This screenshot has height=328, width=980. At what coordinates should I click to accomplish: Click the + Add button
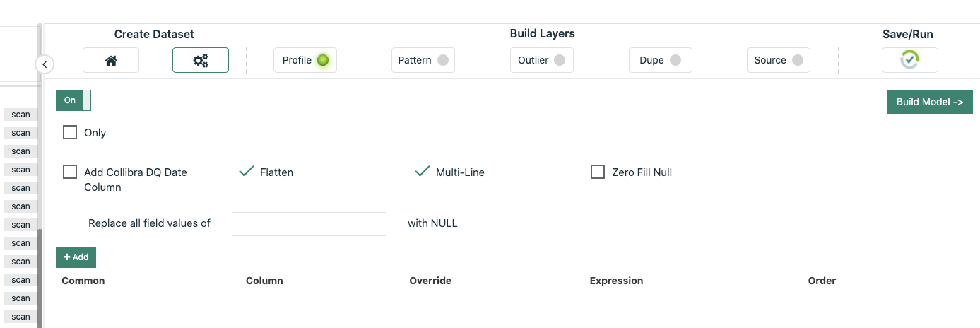point(76,257)
